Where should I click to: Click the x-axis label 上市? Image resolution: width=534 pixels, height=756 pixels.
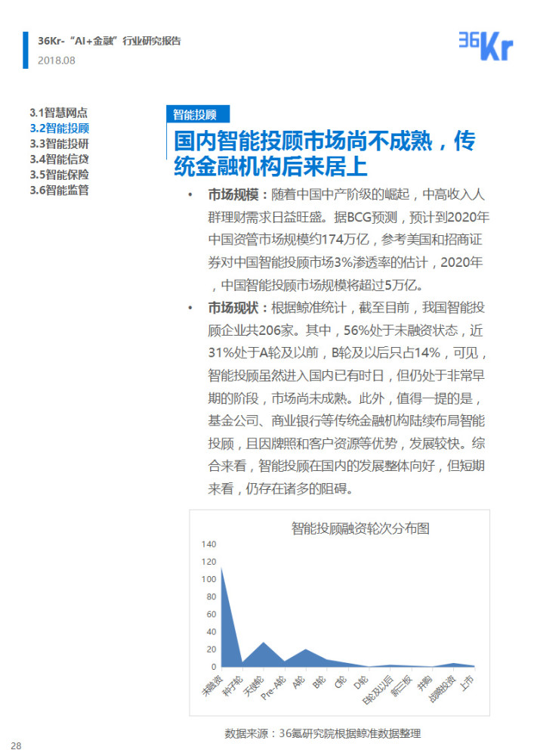pos(467,683)
